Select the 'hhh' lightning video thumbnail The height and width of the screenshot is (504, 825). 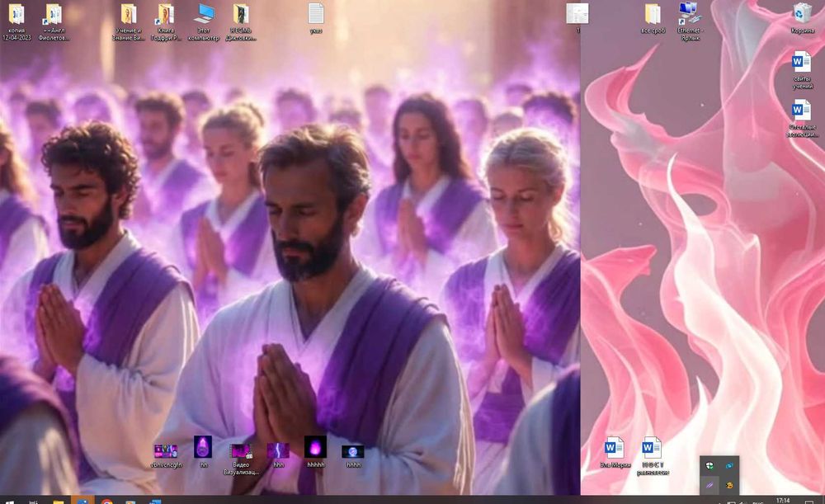tap(278, 451)
